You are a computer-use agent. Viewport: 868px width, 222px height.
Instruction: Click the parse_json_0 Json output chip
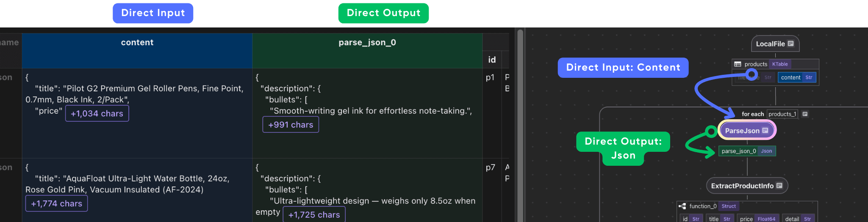coord(747,151)
